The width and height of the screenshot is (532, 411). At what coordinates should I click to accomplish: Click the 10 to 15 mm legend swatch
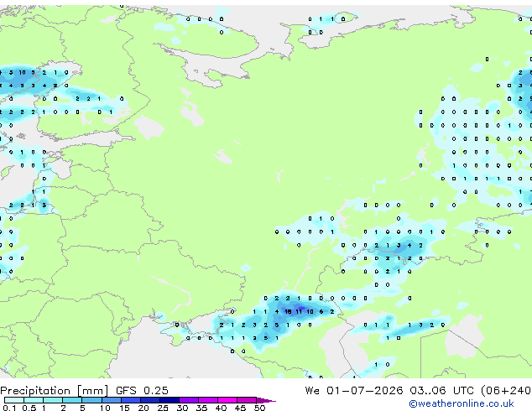tap(111, 400)
